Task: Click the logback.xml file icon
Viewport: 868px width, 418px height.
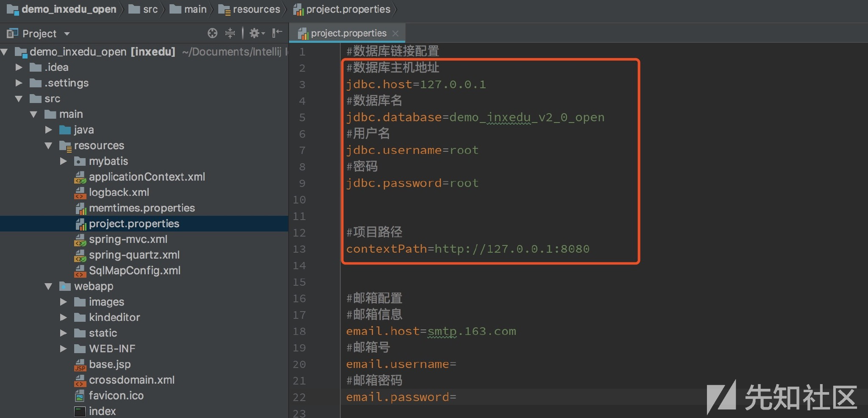Action: coord(80,193)
